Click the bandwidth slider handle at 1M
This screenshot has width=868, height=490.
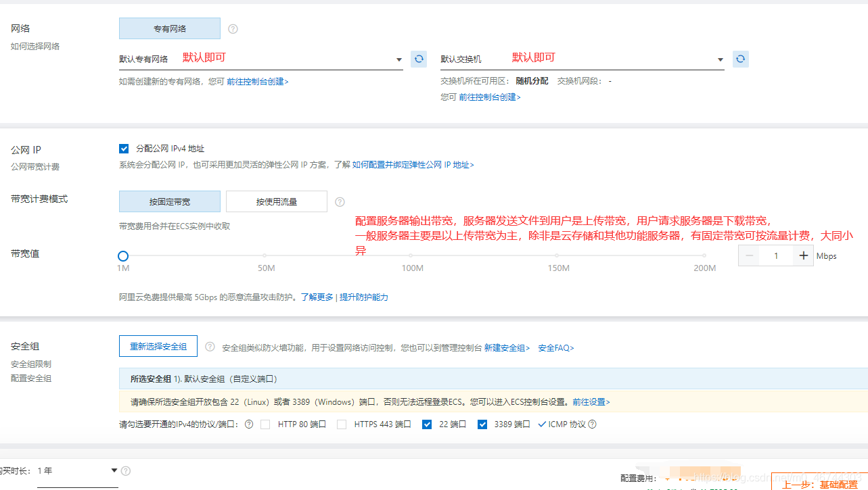[122, 256]
